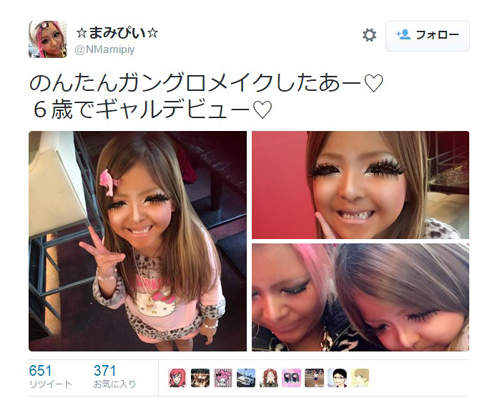View the 651 リツイート count

[x=50, y=376]
